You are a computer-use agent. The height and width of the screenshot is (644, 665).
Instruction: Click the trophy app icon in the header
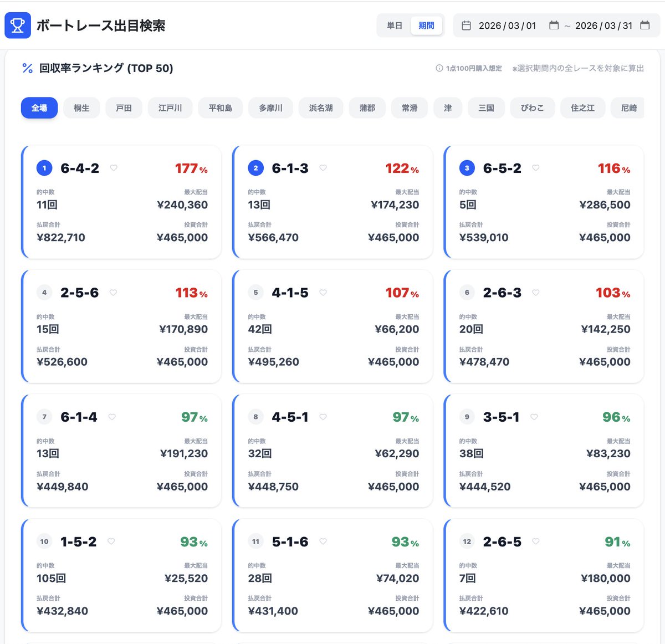point(17,25)
